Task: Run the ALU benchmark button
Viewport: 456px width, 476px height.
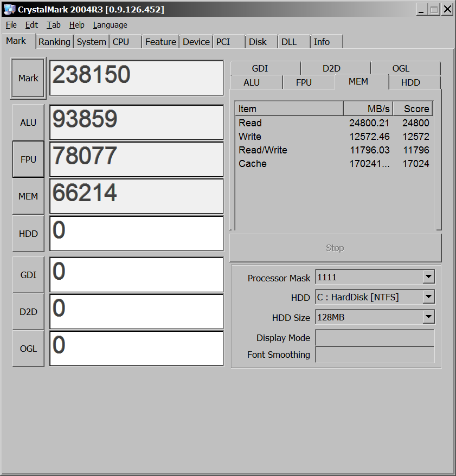Action: click(x=28, y=123)
